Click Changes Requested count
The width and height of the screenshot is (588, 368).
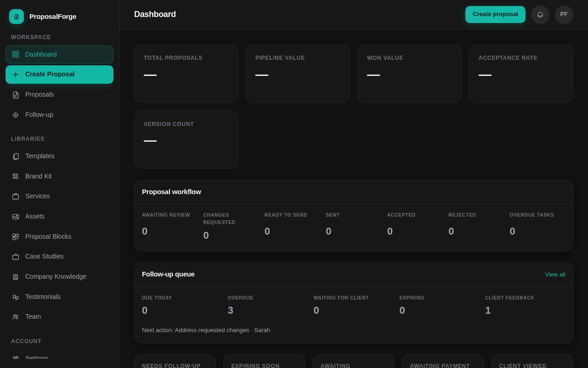[x=206, y=236]
